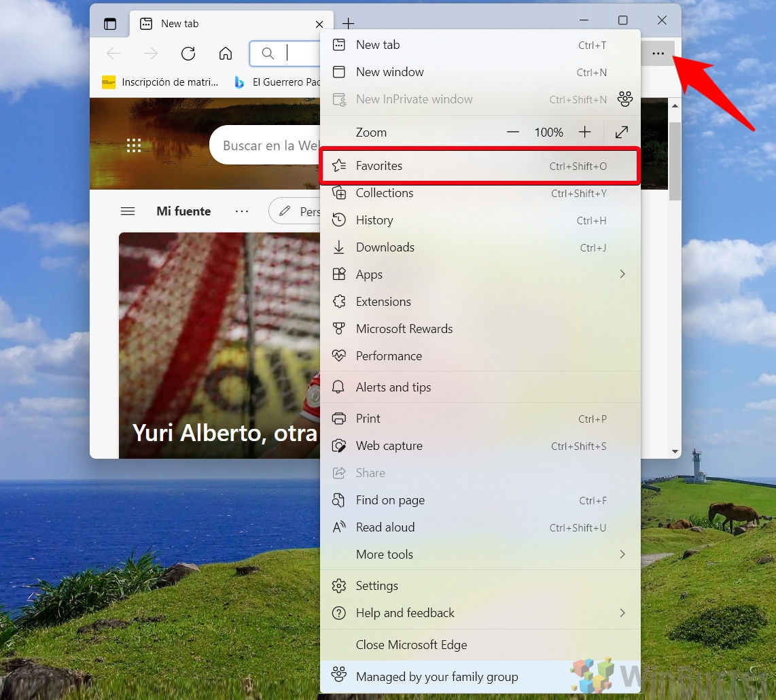776x700 pixels.
Task: Open Favorites from the menu
Action: [x=480, y=166]
